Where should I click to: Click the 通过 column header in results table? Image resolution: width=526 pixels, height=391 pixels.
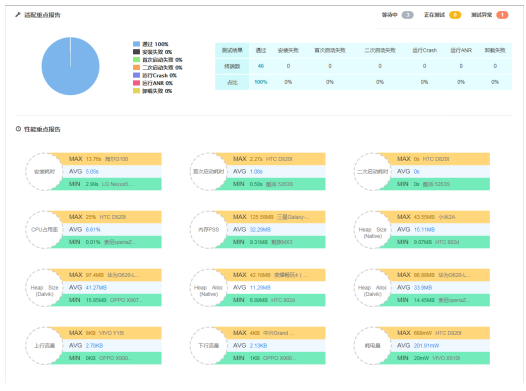coord(261,50)
